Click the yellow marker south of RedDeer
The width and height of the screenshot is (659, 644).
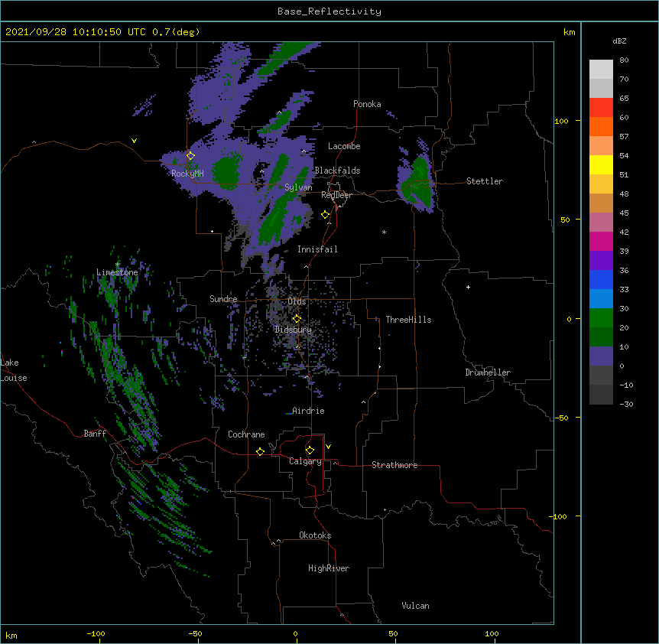326,215
